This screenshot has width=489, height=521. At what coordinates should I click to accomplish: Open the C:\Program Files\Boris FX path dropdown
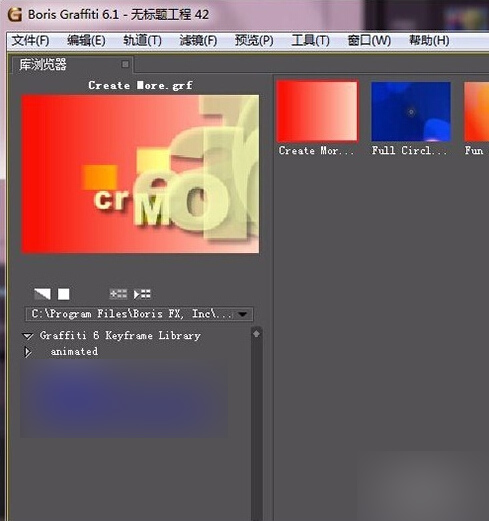pyautogui.click(x=139, y=314)
